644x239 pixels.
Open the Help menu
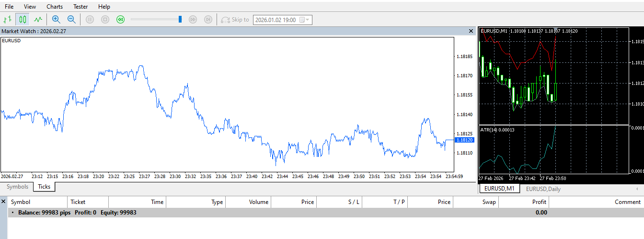click(x=104, y=7)
